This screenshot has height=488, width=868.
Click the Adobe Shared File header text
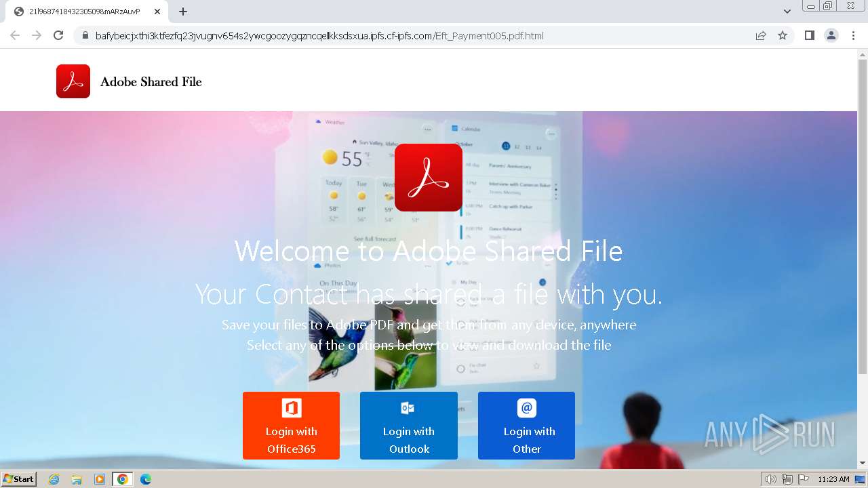(x=151, y=82)
